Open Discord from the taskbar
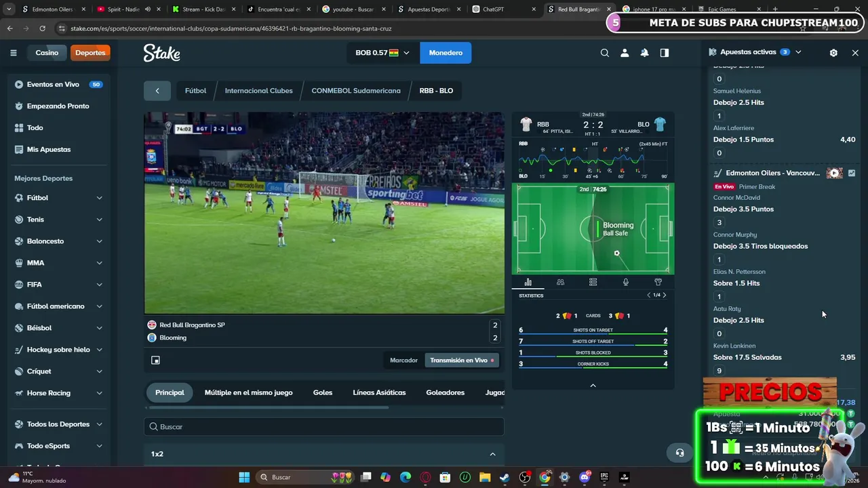This screenshot has height=488, width=868. tap(585, 477)
